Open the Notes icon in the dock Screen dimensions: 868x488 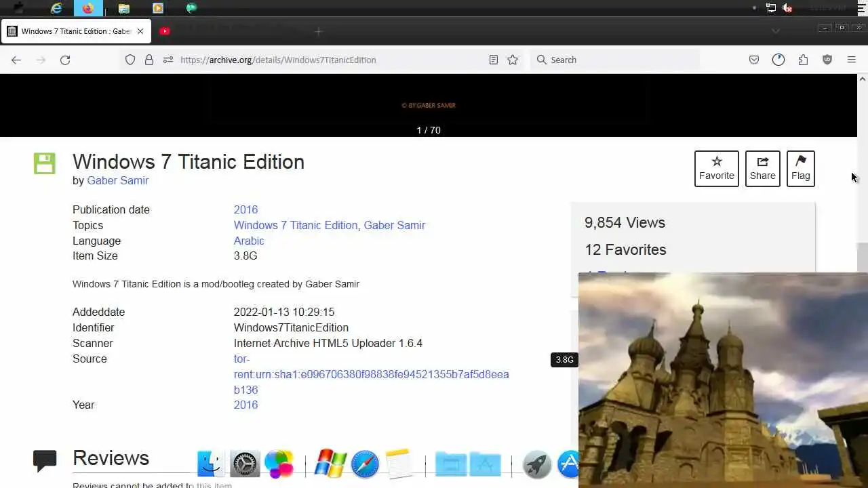[x=399, y=464]
